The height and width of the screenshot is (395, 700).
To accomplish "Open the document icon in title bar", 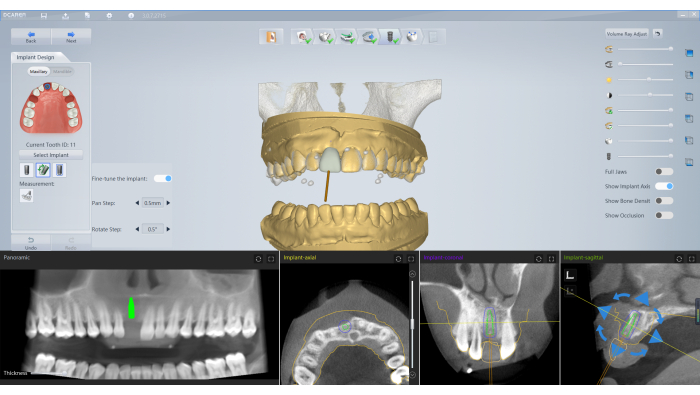I will coord(88,16).
